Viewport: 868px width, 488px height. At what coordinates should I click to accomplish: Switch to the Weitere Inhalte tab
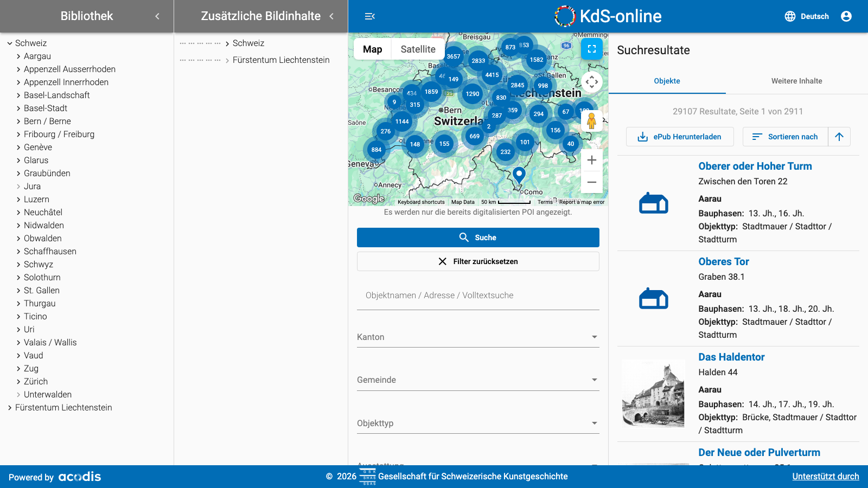coord(796,81)
